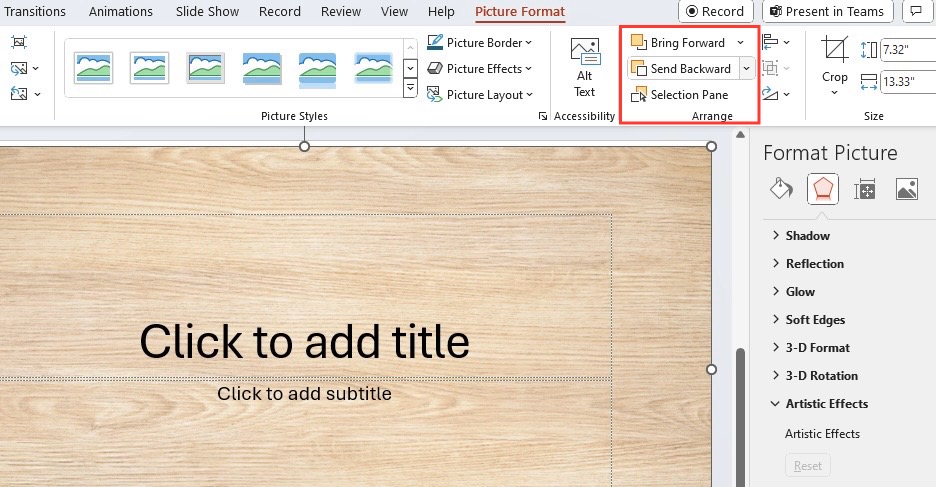Click the shape height field showing 7.32"
936x487 pixels.
click(x=908, y=50)
